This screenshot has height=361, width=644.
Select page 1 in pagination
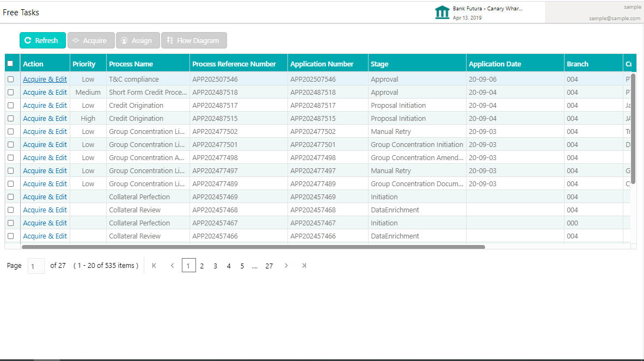pos(188,266)
